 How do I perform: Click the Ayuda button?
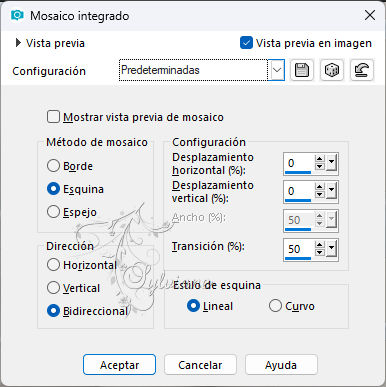pyautogui.click(x=281, y=365)
